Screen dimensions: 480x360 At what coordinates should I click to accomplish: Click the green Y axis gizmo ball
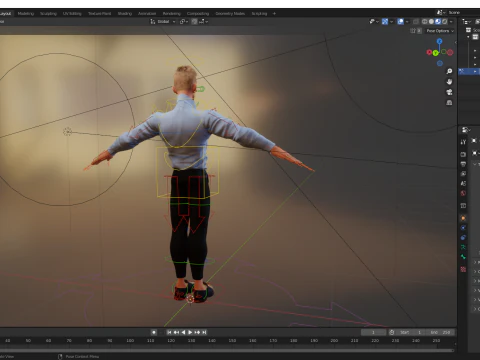(435, 53)
